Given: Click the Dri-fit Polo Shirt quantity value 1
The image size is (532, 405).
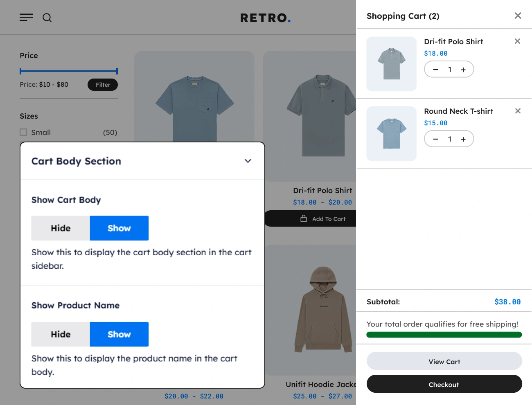Looking at the screenshot, I should (450, 70).
